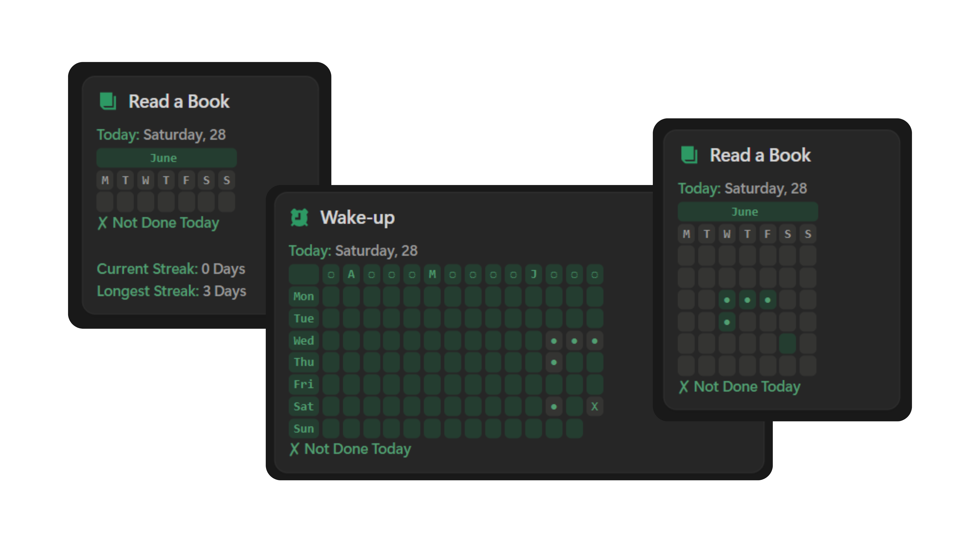980x551 pixels.
Task: Click the 'Thu' row label in Wake-up card
Action: point(304,362)
